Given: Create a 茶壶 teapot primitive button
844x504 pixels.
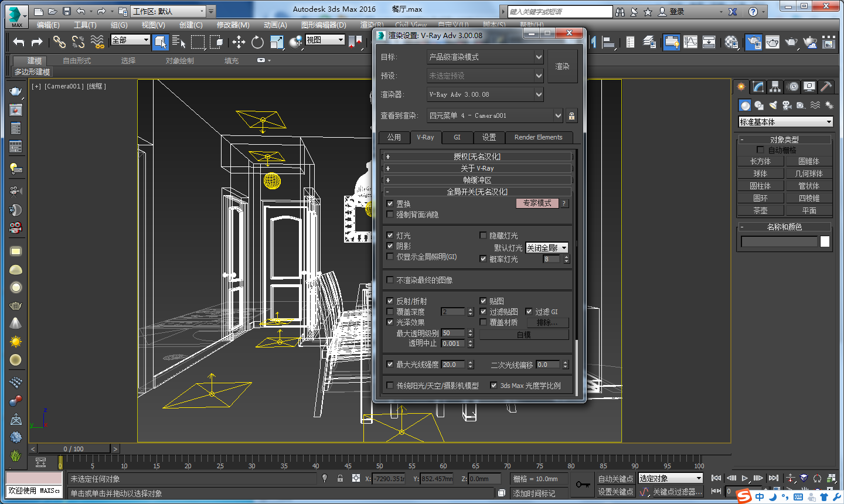Looking at the screenshot, I should click(x=760, y=210).
